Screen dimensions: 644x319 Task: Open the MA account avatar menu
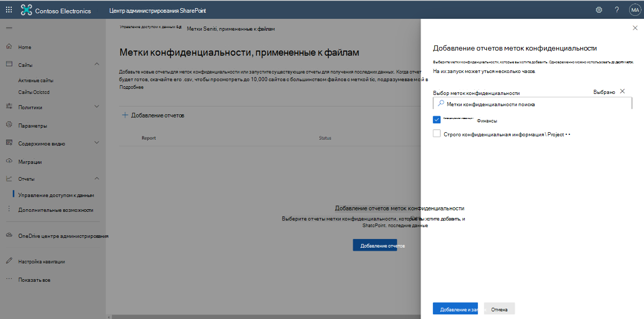click(x=634, y=9)
